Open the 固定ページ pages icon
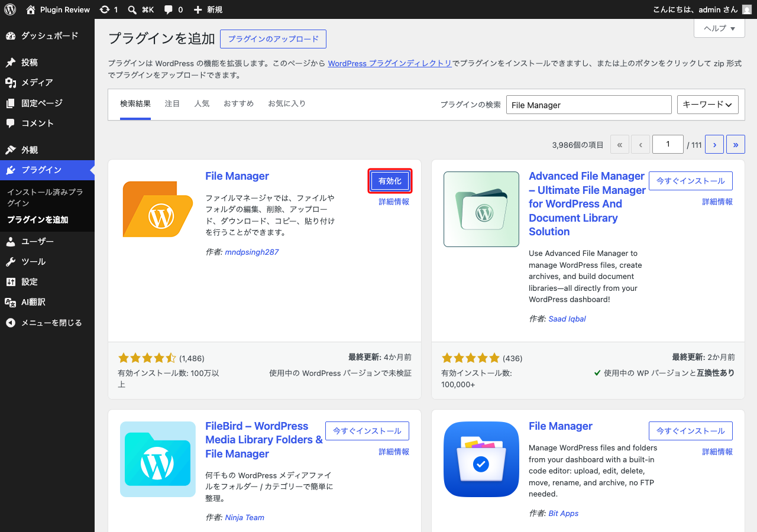 tap(11, 103)
